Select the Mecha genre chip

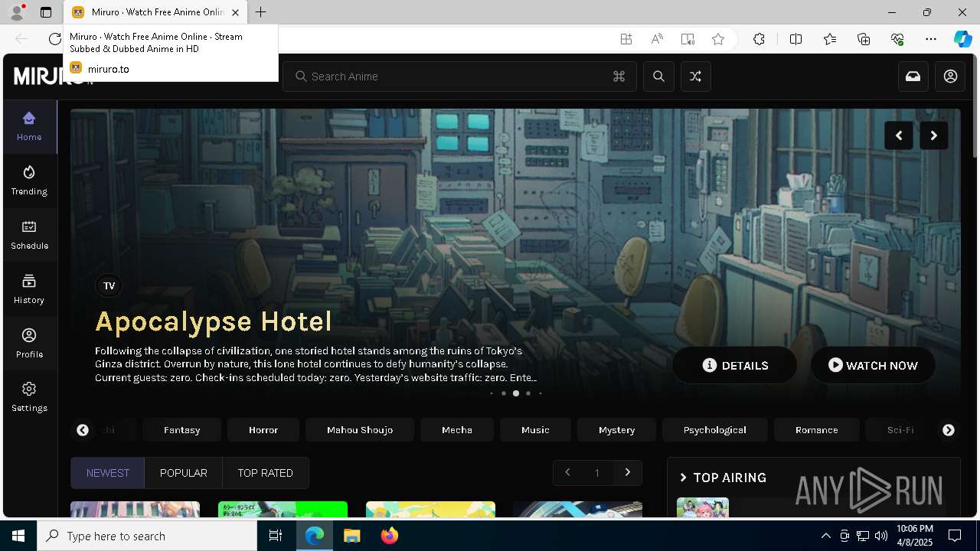point(457,430)
